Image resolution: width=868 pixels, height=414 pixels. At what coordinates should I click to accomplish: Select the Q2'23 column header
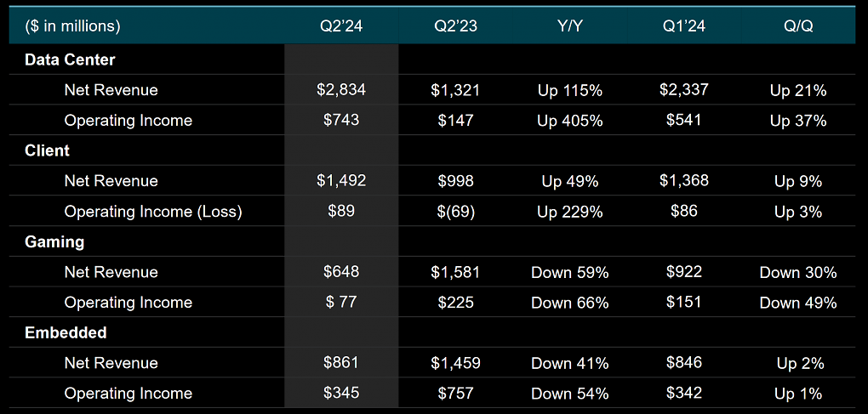click(455, 26)
